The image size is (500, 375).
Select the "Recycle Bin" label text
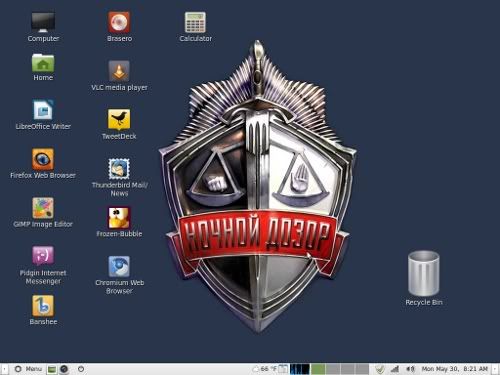coord(424,302)
